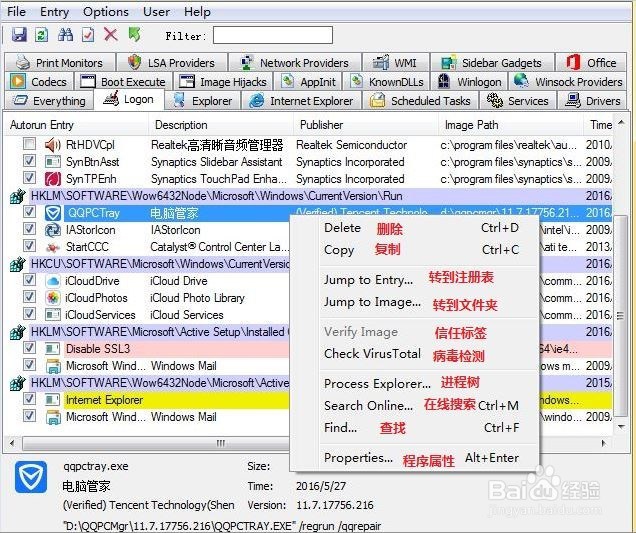
Task: Click the SynBtnAsst entry icon
Action: [53, 162]
